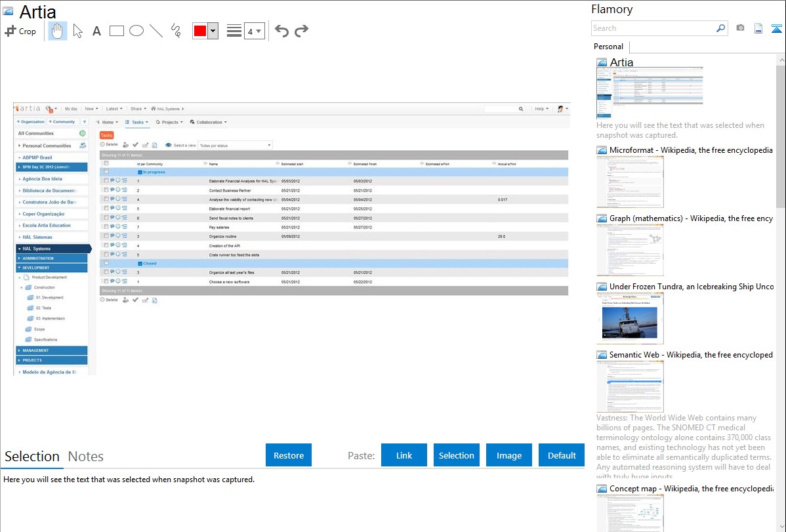The image size is (786, 532).
Task: Pick the text annotation tool
Action: pos(96,31)
